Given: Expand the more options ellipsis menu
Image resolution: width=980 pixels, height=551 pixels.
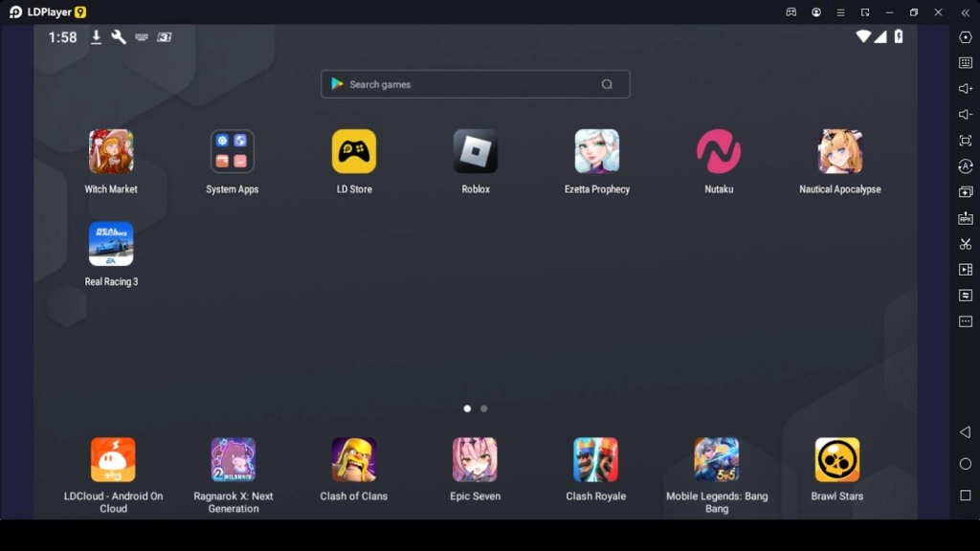Looking at the screenshot, I should [x=966, y=321].
